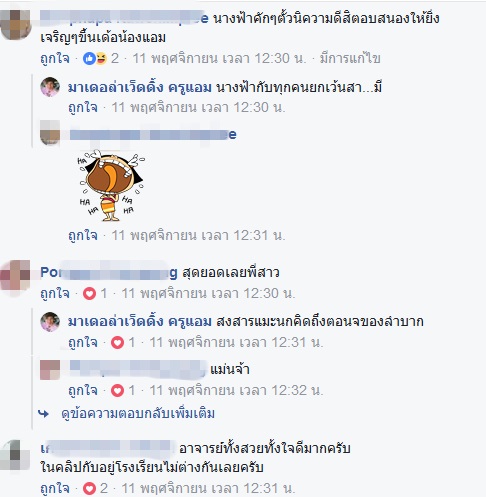The height and width of the screenshot is (497, 486).
Task: Like the นางฟ้ากับทุกคนยกเว้นสา...มี reply
Action: 83,108
